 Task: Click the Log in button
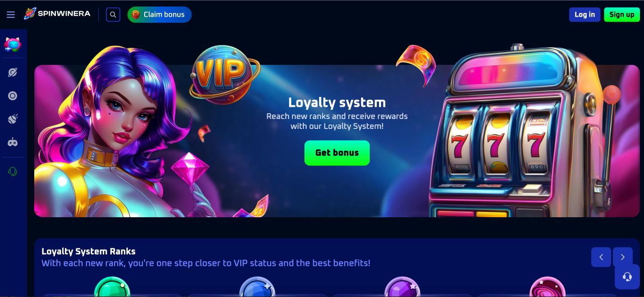click(585, 14)
